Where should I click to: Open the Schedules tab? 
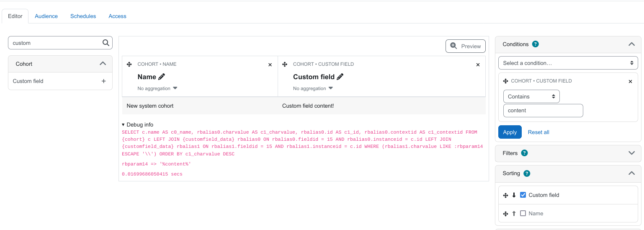pyautogui.click(x=83, y=16)
